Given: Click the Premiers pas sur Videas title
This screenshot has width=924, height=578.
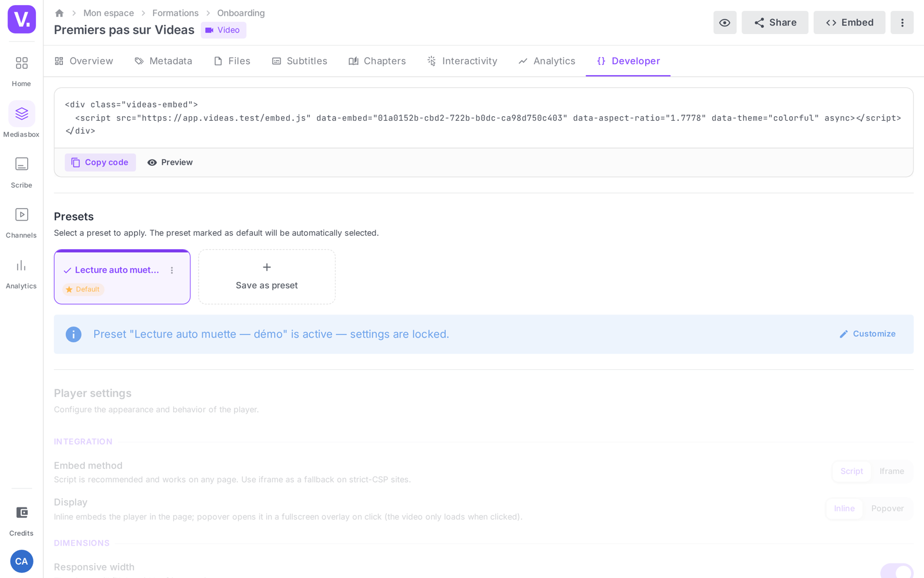Looking at the screenshot, I should pos(124,30).
